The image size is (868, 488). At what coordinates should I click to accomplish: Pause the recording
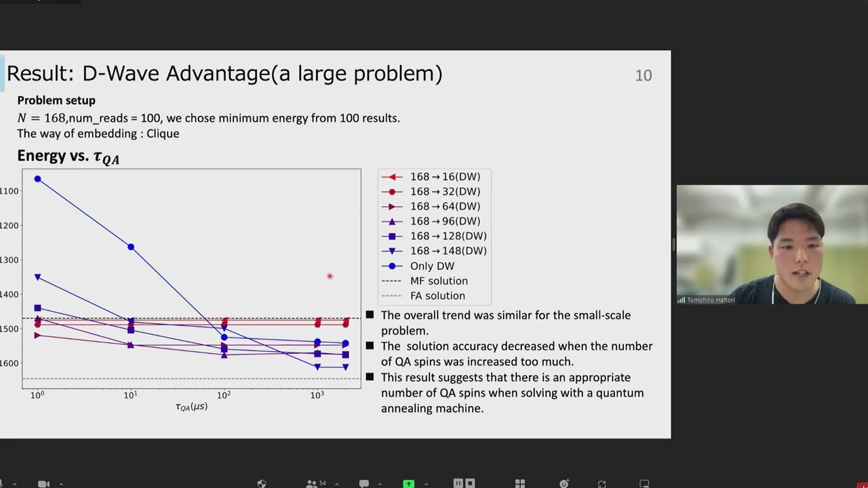pyautogui.click(x=458, y=483)
